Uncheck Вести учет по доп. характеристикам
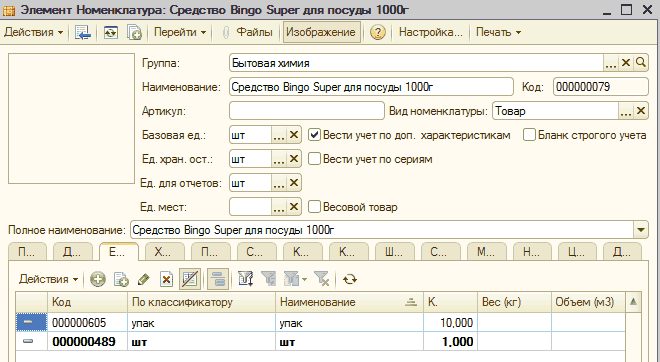Screen dimensions: 660x362 pos(314,135)
